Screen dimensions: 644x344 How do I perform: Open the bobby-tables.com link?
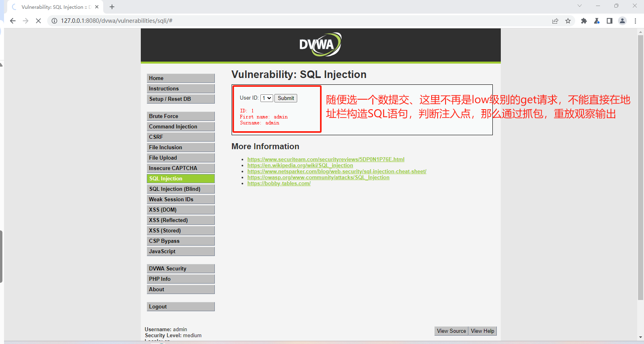tap(279, 183)
